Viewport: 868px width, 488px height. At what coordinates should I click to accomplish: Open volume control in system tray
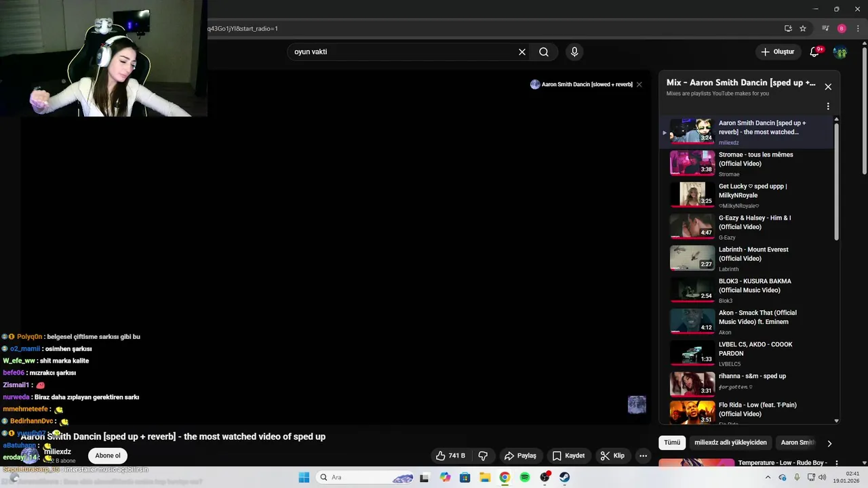tap(822, 477)
